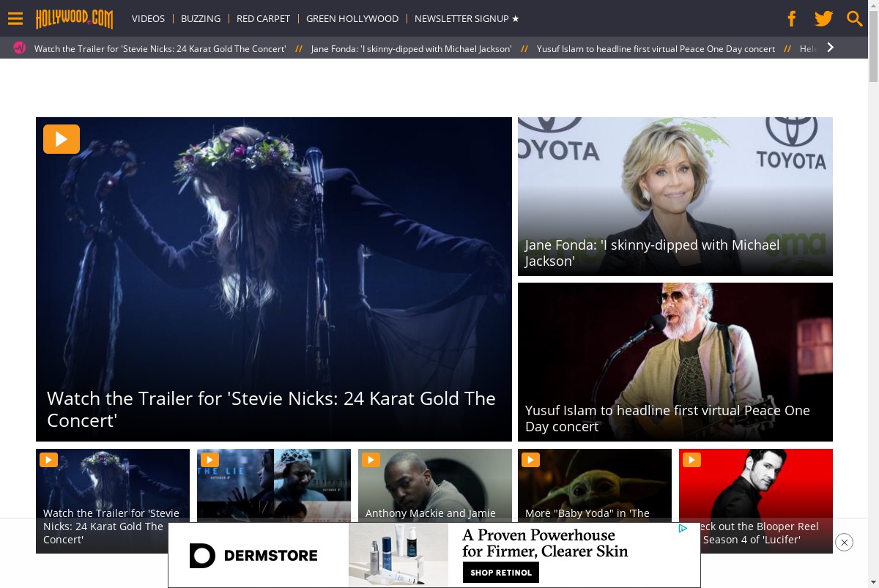
Task: Advance the news ticker with right chevron
Action: tap(830, 48)
